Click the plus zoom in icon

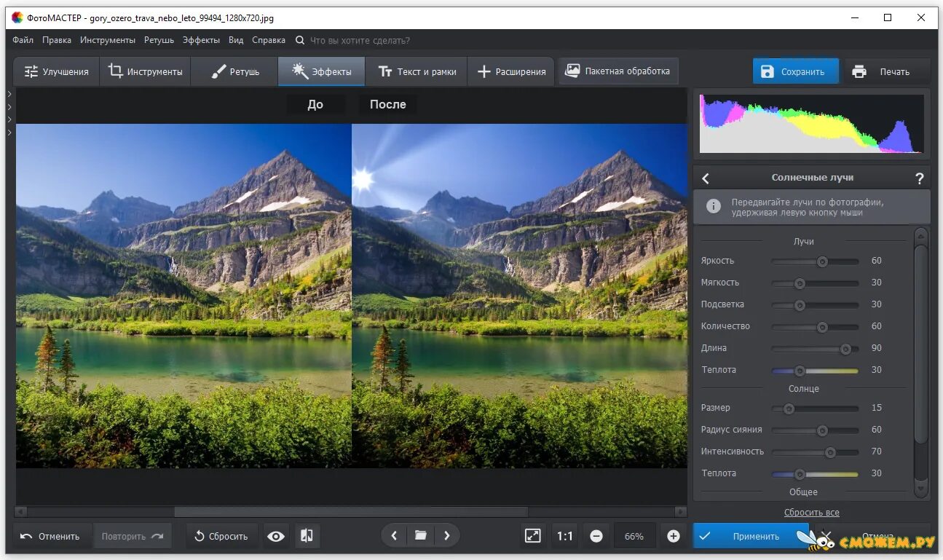pyautogui.click(x=674, y=536)
